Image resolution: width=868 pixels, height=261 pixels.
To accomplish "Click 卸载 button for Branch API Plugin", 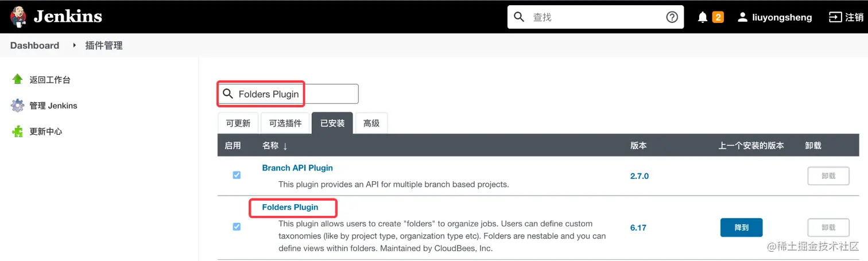I will (x=828, y=176).
